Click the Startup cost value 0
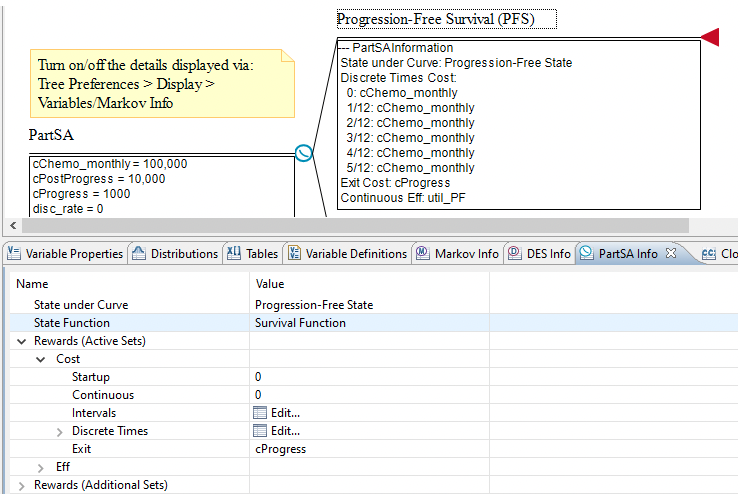740x494 pixels. click(258, 377)
